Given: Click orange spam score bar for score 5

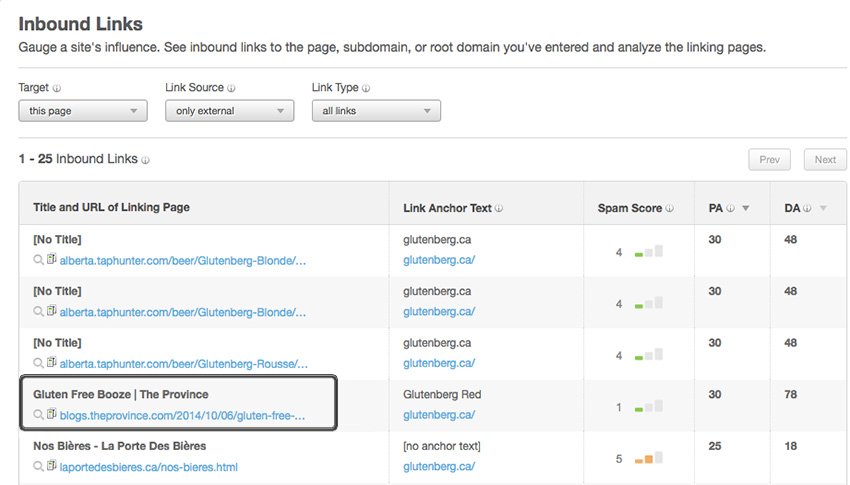Looking at the screenshot, I should coord(648,459).
